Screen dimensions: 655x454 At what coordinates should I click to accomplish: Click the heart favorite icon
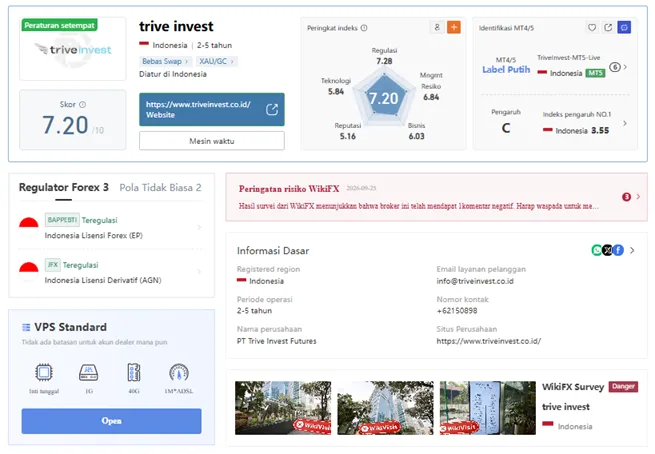tap(592, 28)
